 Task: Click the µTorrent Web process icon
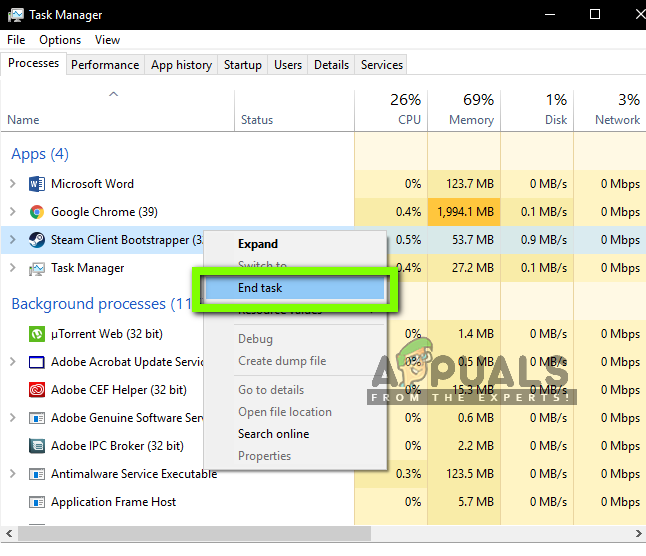(x=37, y=334)
